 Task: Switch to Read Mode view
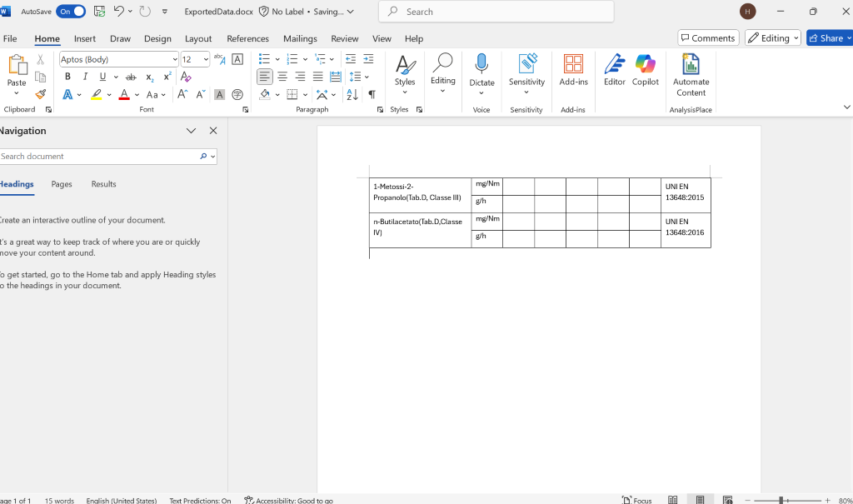[673, 500]
